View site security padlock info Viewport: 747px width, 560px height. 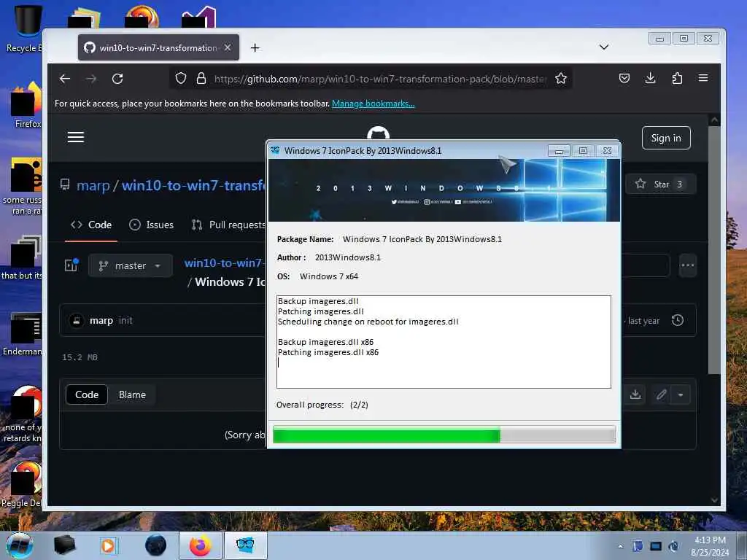click(201, 79)
